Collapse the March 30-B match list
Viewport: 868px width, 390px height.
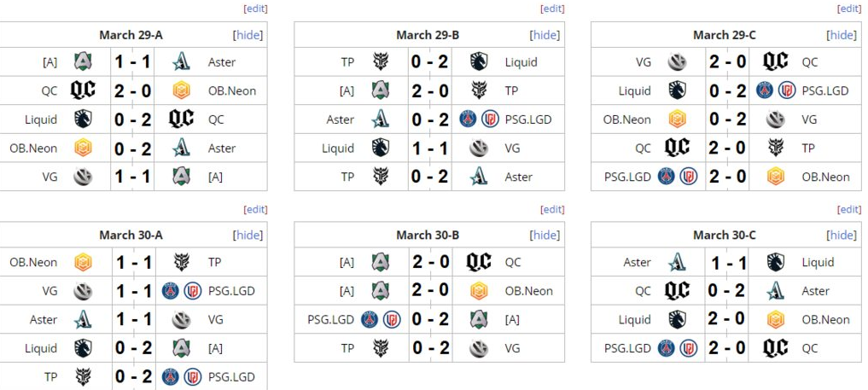click(x=545, y=235)
